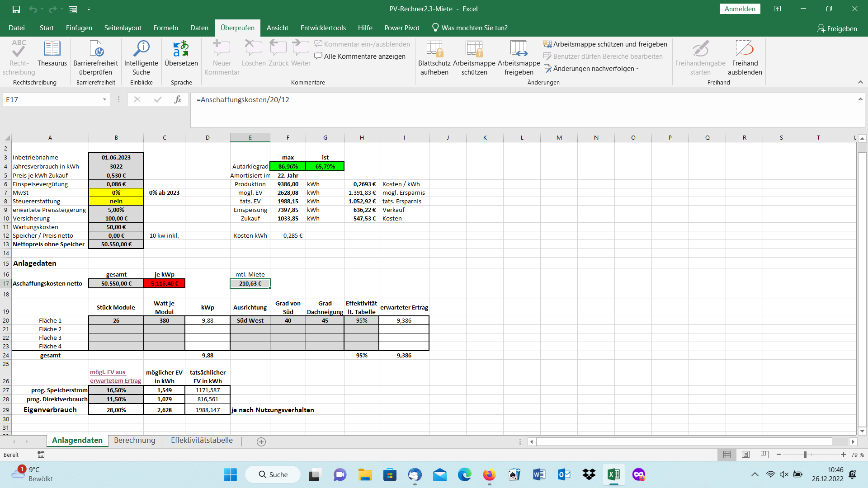Show hidden tray icons chevron
The image size is (868, 488).
(755, 474)
